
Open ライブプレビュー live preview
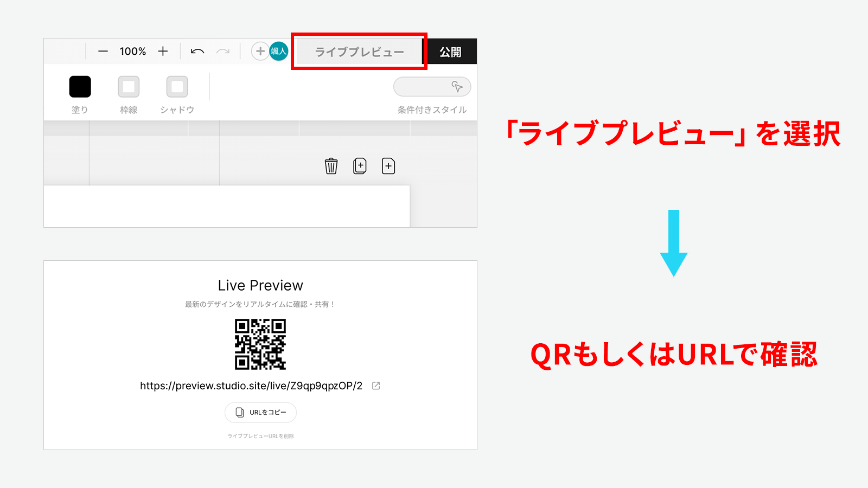[359, 52]
